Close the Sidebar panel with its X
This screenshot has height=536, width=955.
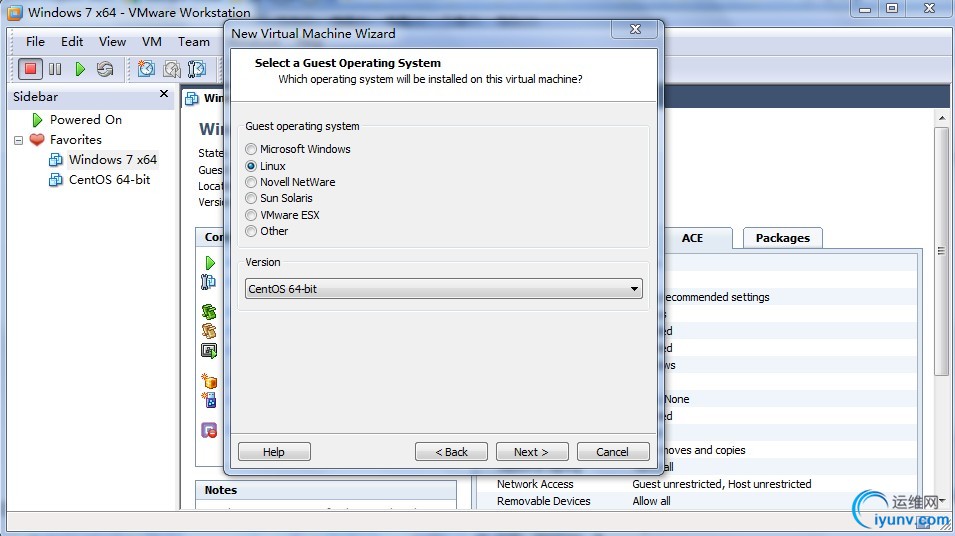tap(163, 94)
